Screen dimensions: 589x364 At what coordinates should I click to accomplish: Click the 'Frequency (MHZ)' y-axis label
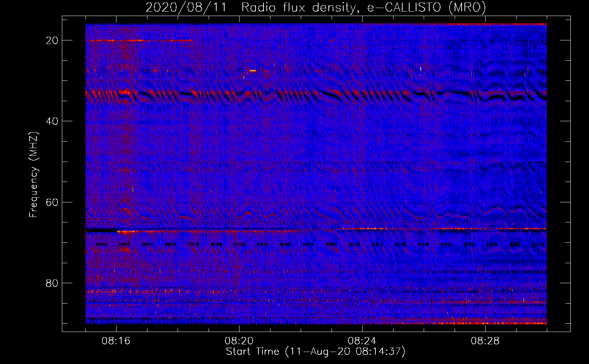[x=33, y=175]
